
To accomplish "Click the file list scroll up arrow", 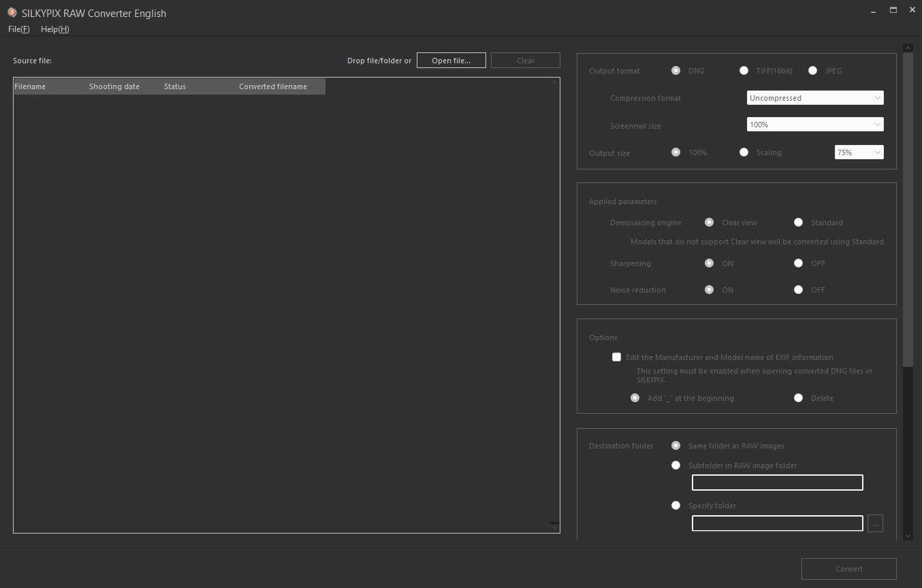I will (x=554, y=82).
